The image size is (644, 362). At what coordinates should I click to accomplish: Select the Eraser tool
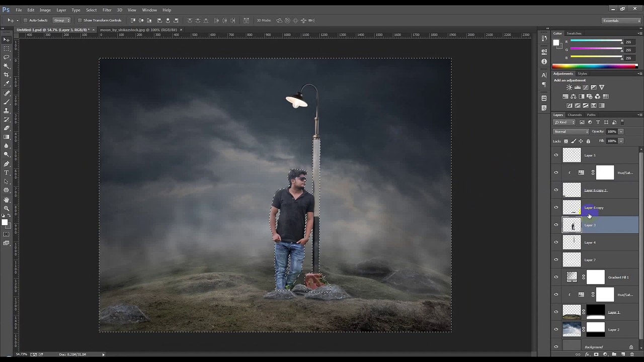pos(6,128)
